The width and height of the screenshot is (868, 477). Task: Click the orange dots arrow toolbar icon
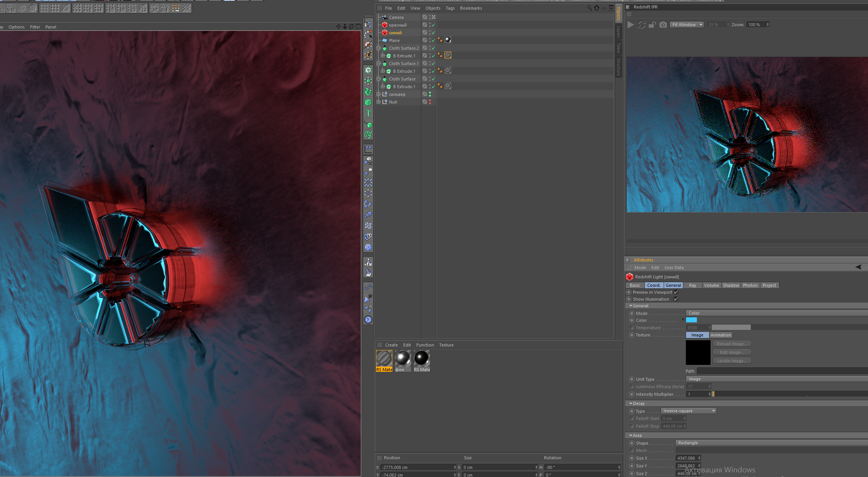[176, 8]
